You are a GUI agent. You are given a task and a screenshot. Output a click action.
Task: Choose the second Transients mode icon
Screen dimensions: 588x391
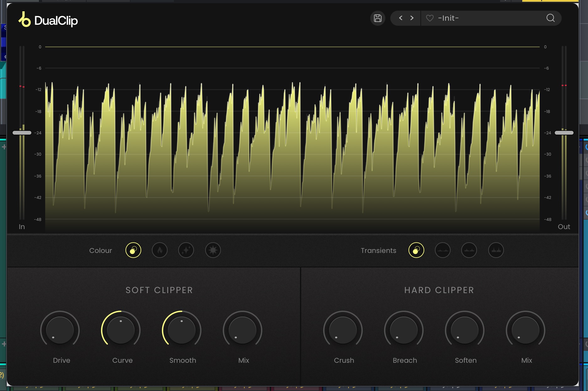coord(443,250)
